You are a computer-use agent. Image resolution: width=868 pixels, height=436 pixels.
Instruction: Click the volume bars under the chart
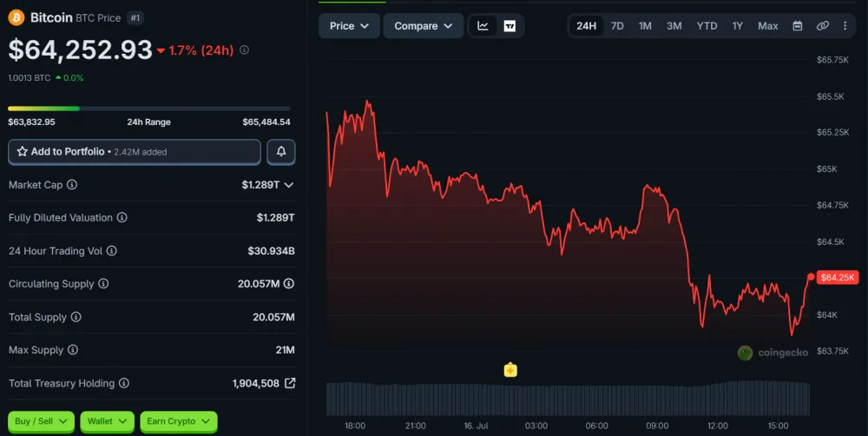click(x=568, y=399)
